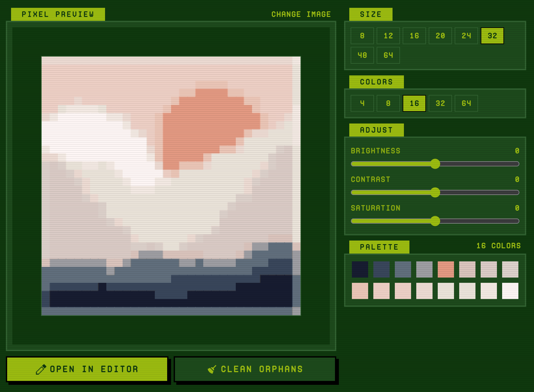Select size 16 for the pixel grid

414,36
